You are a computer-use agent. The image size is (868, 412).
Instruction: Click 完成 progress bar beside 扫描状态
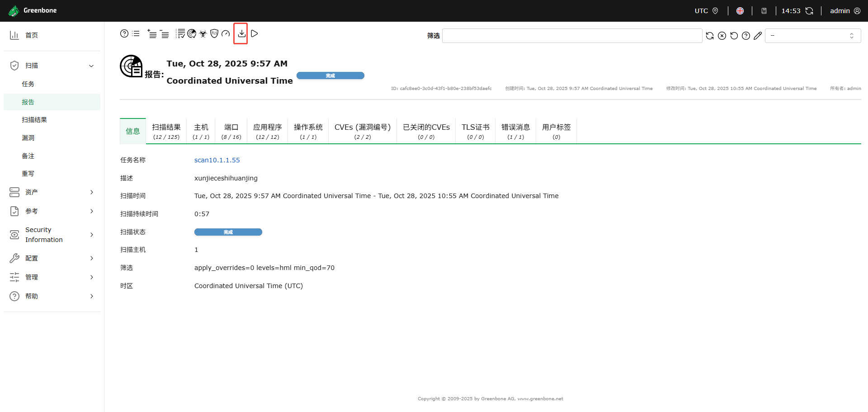228,232
